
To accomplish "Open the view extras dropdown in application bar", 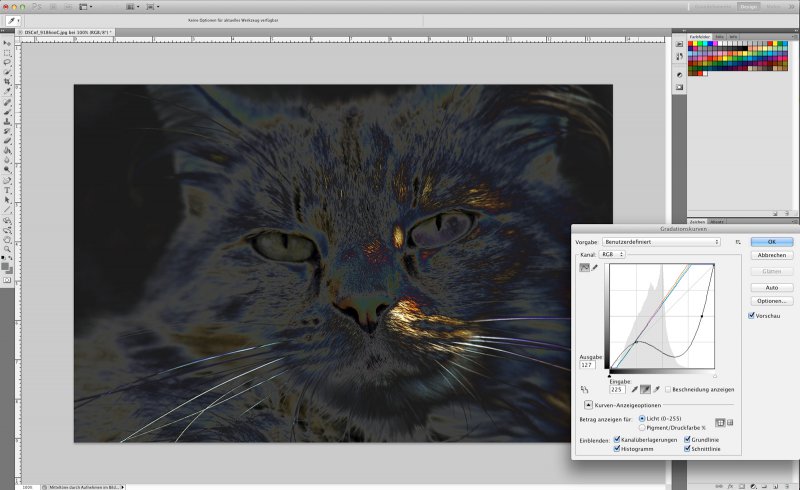I will [85, 7].
